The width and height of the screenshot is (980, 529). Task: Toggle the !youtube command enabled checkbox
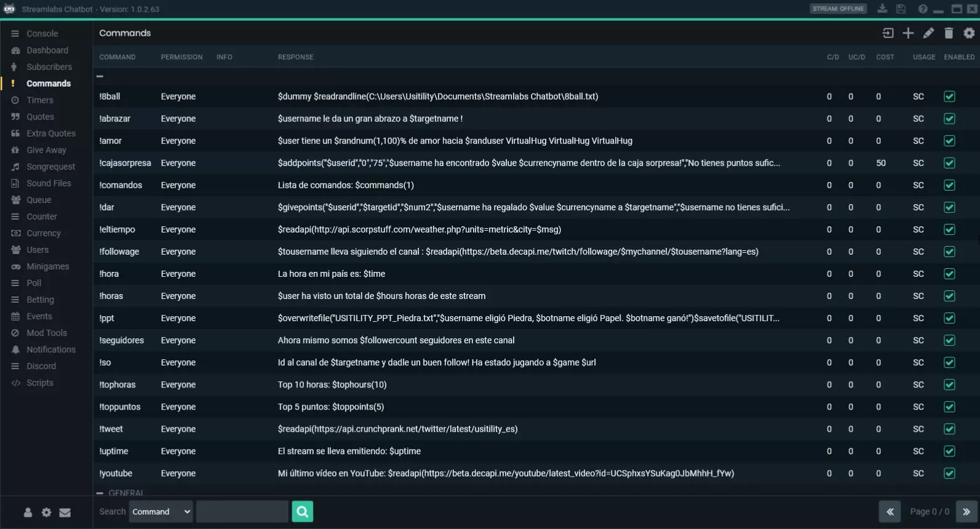tap(949, 474)
